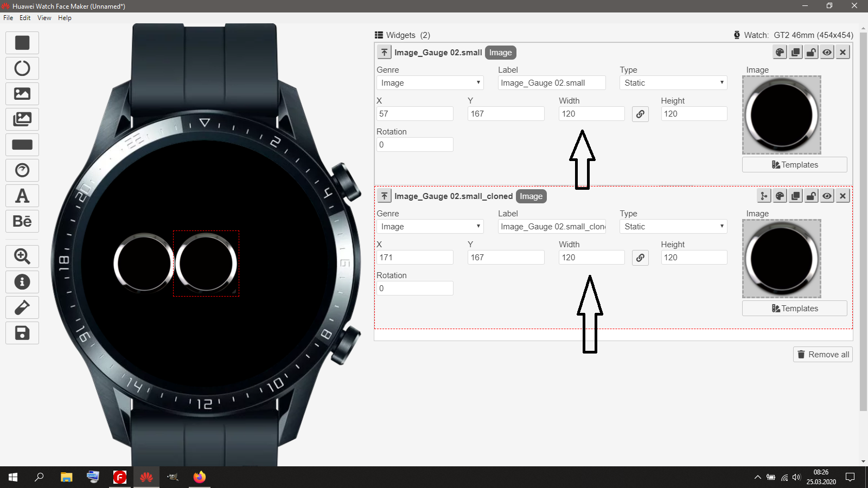868x488 pixels.
Task: Click image thumbnail of Image_Gauge 02.small
Action: (782, 115)
